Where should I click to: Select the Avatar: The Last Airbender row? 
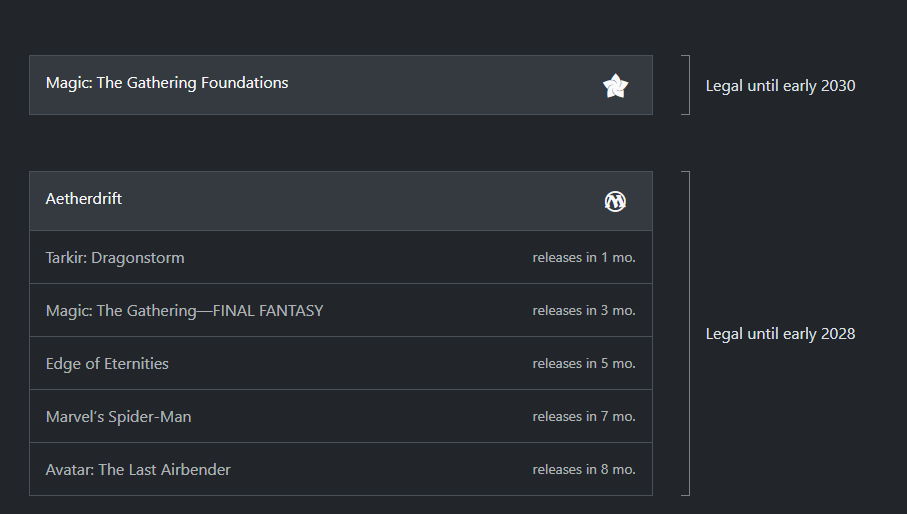341,469
